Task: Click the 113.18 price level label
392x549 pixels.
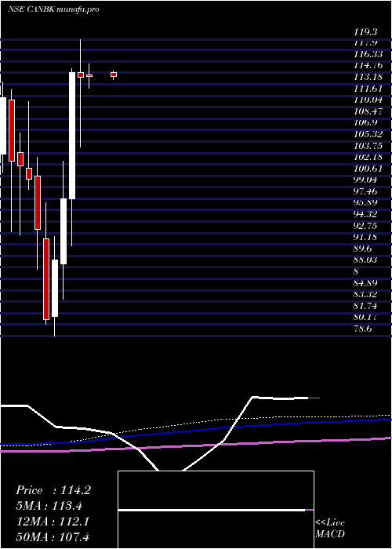Action: (x=368, y=77)
